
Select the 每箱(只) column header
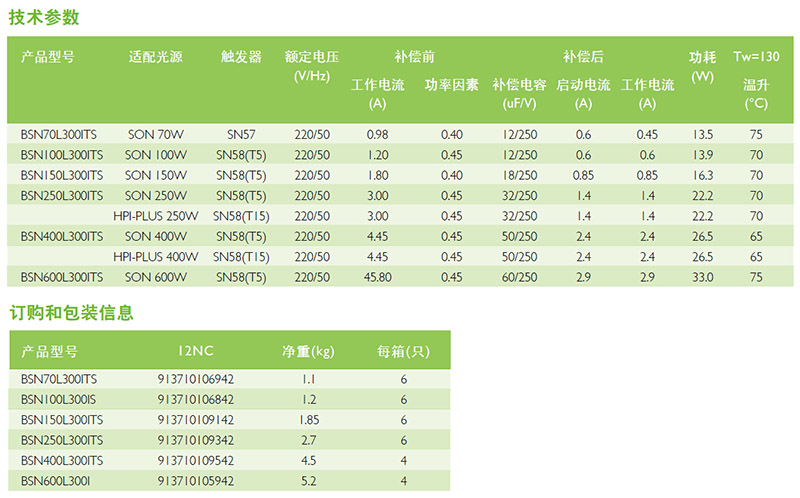tap(403, 351)
